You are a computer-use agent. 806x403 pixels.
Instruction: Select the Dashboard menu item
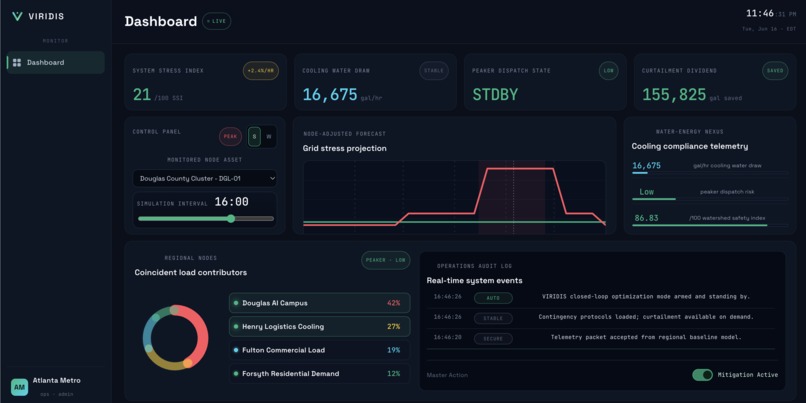coord(56,63)
